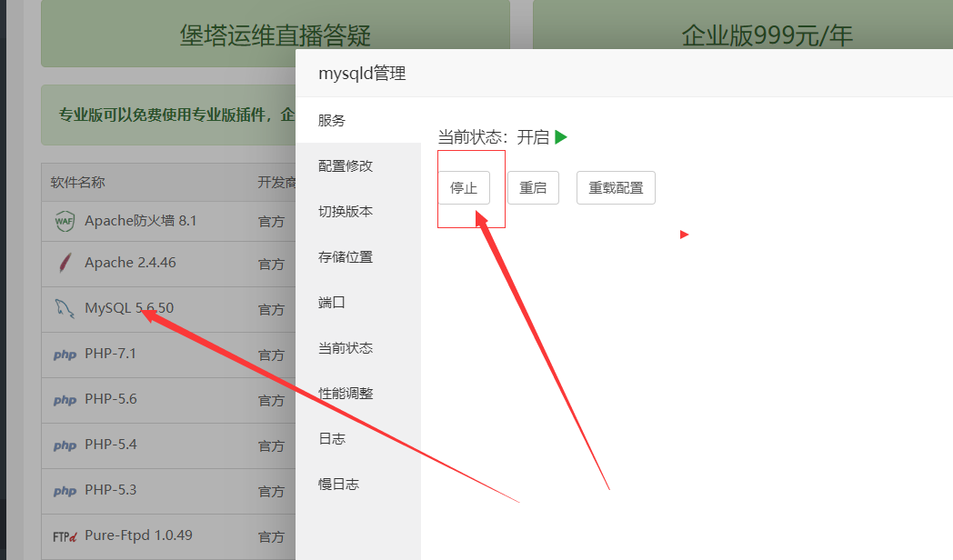953x560 pixels.
Task: Click the 堡塔运维直播答疑 banner
Action: (275, 34)
